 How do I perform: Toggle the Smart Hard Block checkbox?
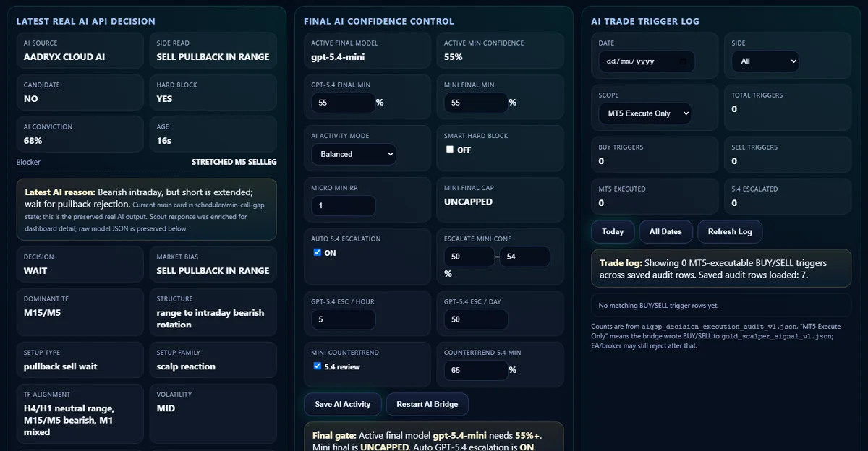click(x=449, y=150)
